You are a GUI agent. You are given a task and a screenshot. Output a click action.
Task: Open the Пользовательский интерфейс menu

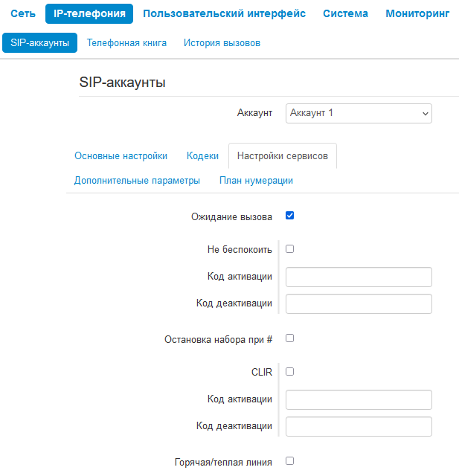tap(224, 13)
